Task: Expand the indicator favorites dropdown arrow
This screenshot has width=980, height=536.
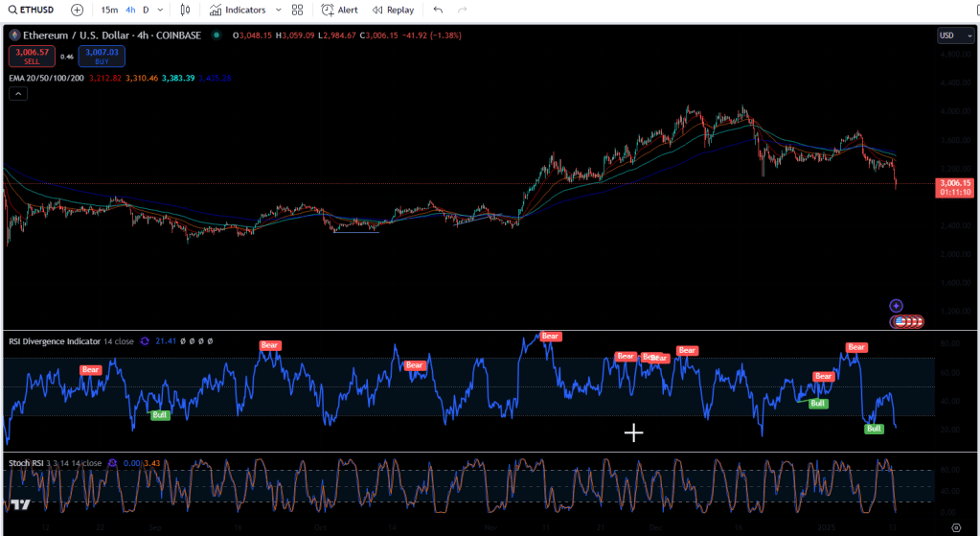Action: pyautogui.click(x=278, y=10)
